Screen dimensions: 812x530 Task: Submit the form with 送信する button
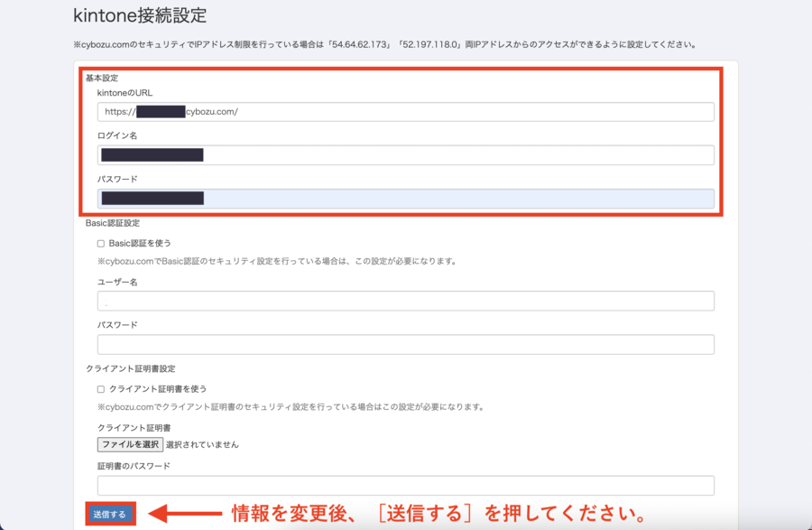click(x=110, y=514)
